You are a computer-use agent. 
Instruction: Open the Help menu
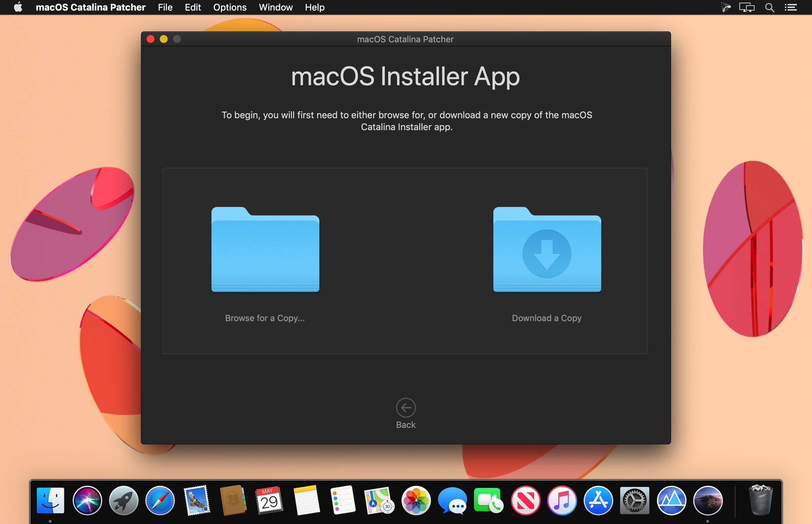tap(314, 7)
